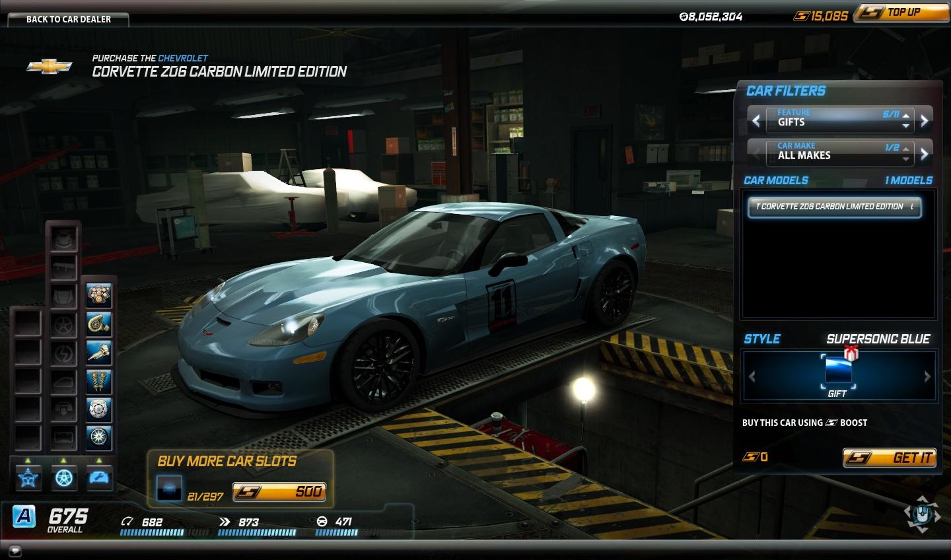Open the window tint visual slot

tap(64, 381)
